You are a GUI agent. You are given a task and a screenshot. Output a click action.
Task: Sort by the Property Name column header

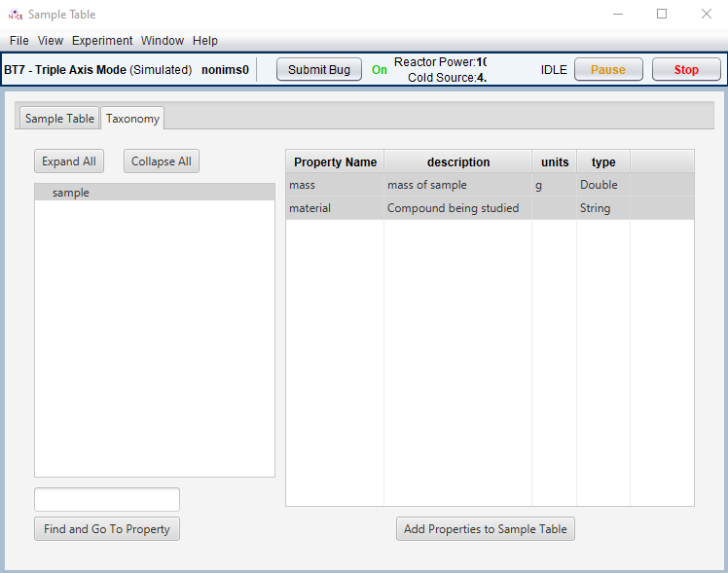click(x=335, y=162)
